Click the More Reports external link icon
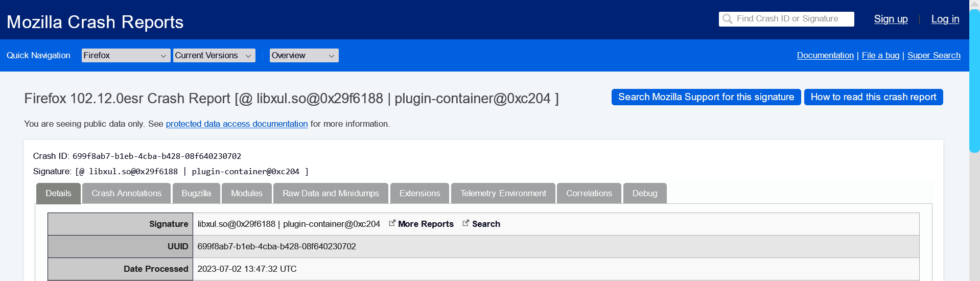Image resolution: width=980 pixels, height=281 pixels. coord(392,223)
